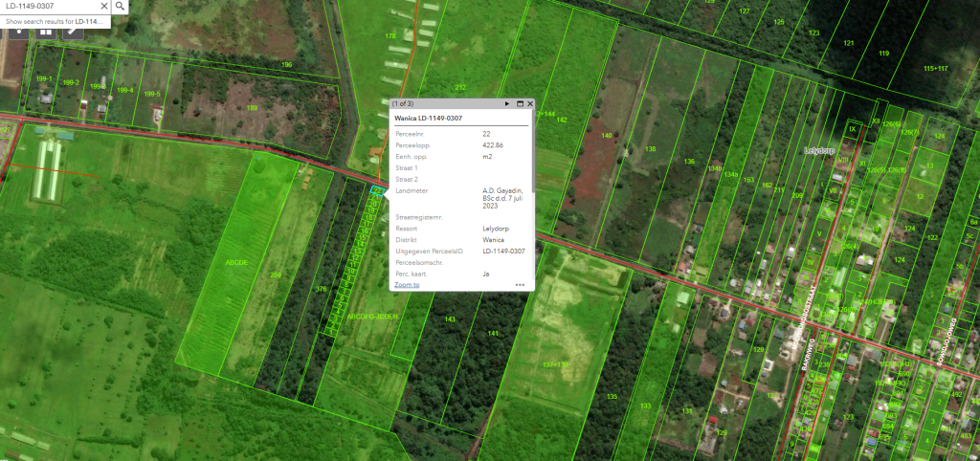Viewport: 980px width, 461px height.
Task: Open the popup's three-dot more options menu
Action: (520, 284)
